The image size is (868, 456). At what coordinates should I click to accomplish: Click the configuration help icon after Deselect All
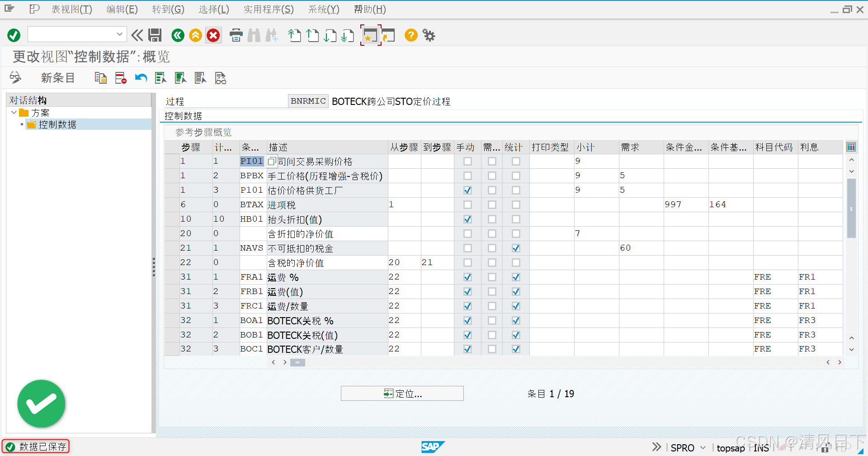point(221,78)
